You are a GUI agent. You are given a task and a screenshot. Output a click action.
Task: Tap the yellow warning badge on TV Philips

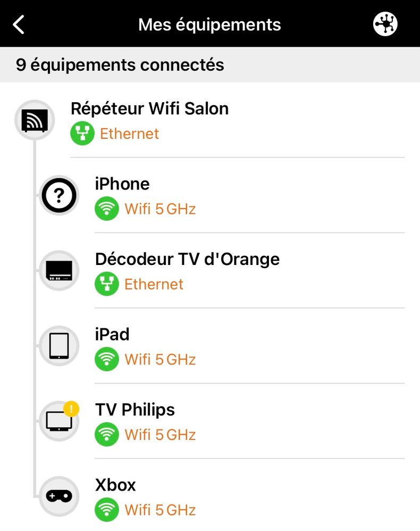click(71, 409)
